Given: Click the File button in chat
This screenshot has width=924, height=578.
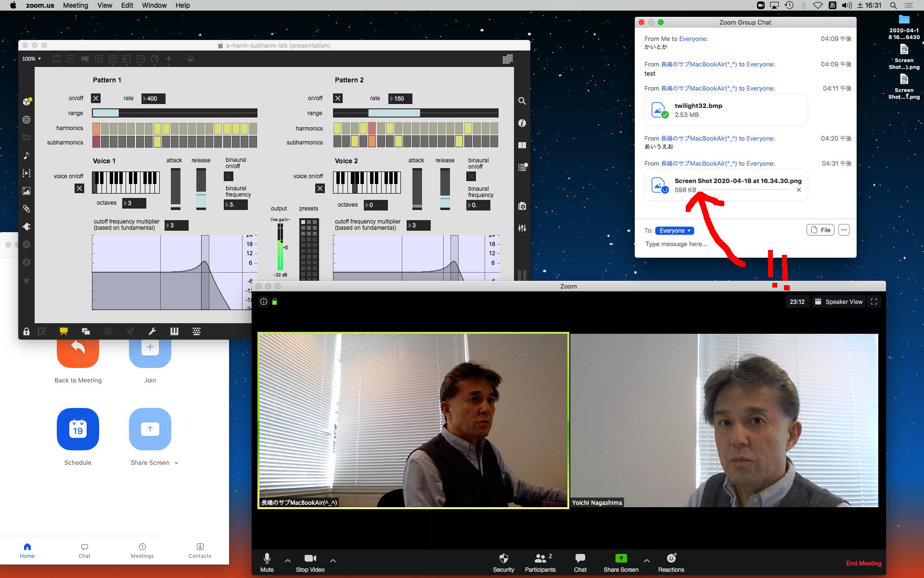Looking at the screenshot, I should (x=821, y=230).
